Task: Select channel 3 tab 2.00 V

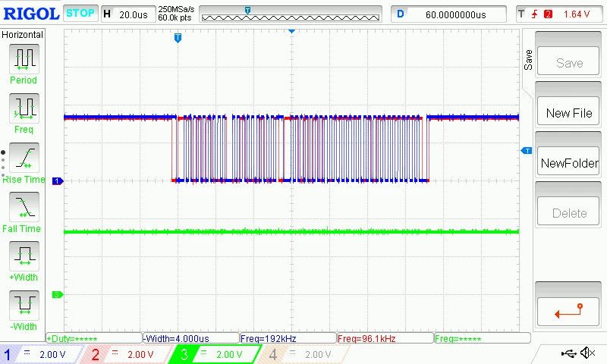Action: point(217,354)
